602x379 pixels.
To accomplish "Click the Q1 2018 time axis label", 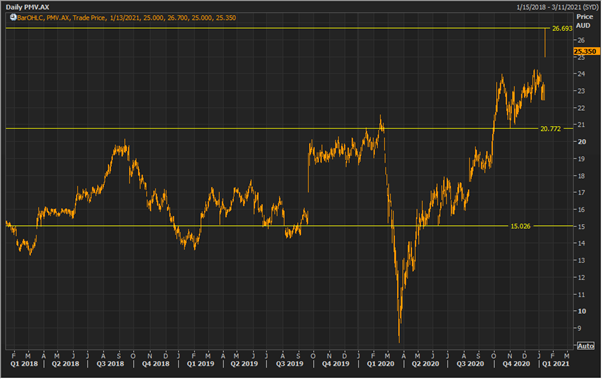I will point(24,364).
